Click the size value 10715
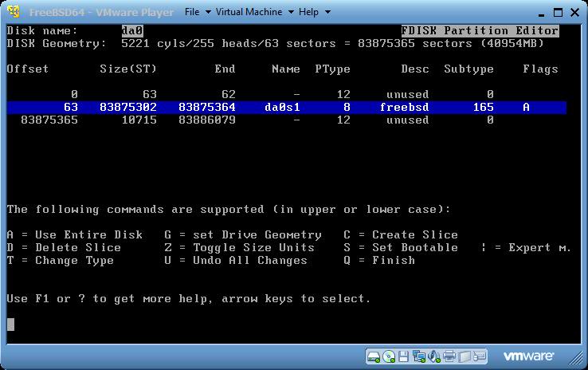The width and height of the screenshot is (588, 370). pyautogui.click(x=139, y=120)
